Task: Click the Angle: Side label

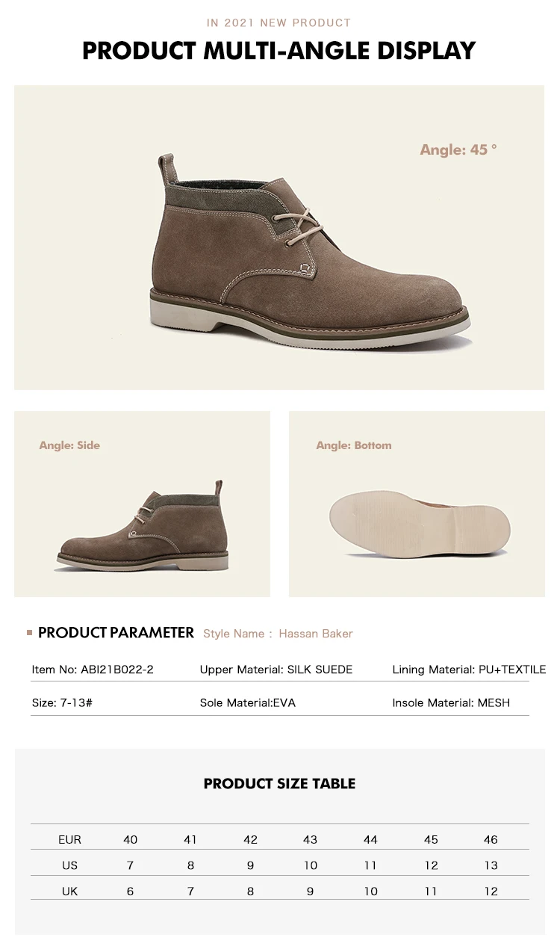Action: (x=69, y=445)
